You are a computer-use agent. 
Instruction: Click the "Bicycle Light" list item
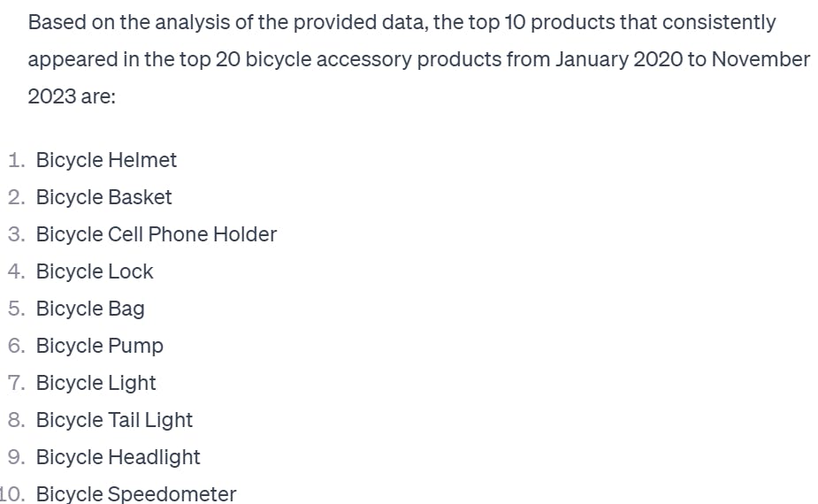pos(96,383)
